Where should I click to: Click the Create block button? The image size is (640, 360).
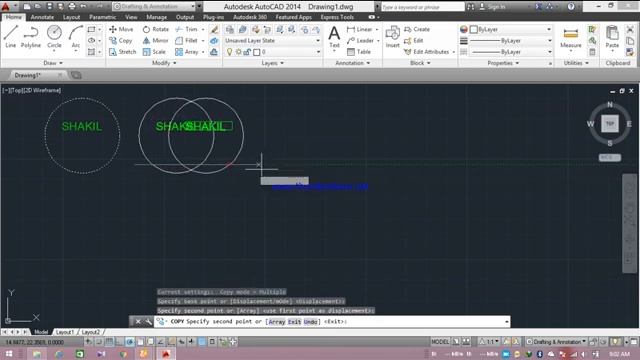tap(417, 29)
